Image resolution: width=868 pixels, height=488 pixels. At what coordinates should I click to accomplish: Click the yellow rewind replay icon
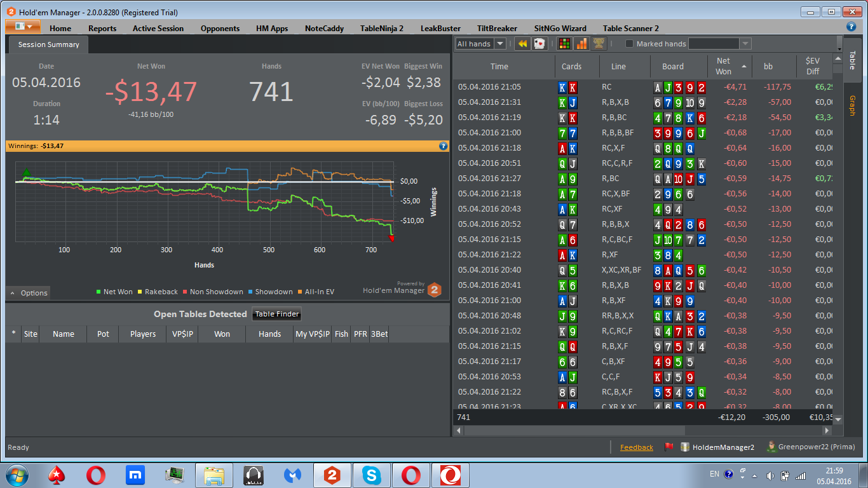(x=522, y=44)
